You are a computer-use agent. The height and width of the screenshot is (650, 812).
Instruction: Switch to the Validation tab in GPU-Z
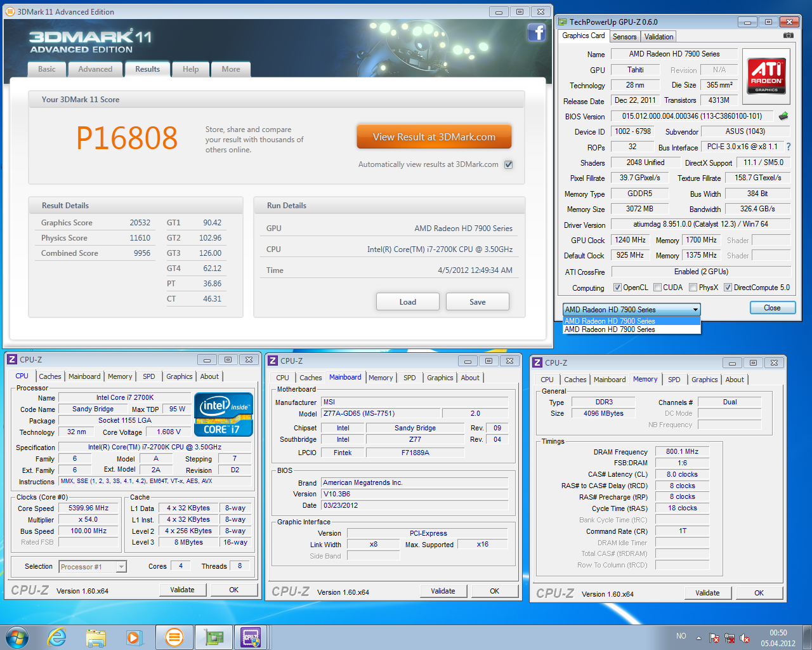pyautogui.click(x=658, y=37)
